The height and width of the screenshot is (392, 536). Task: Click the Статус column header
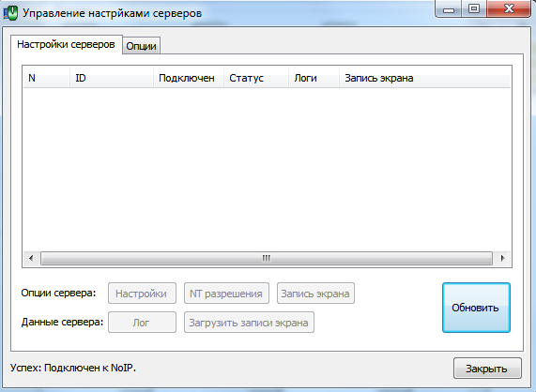256,78
